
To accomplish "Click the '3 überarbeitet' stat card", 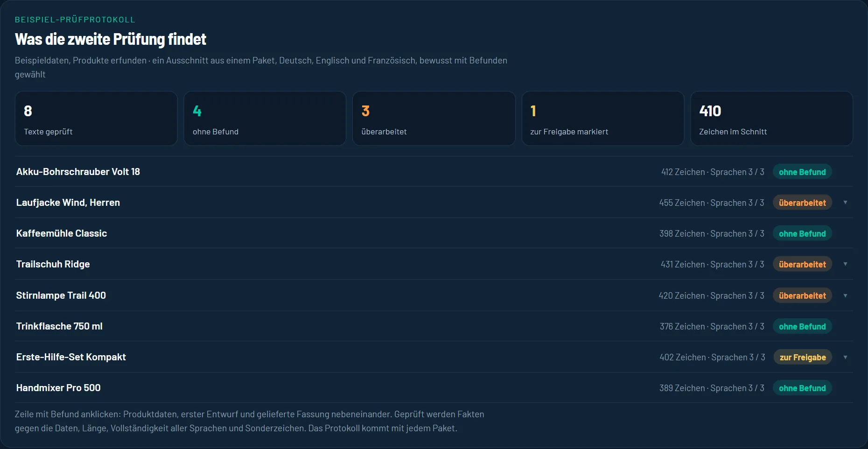I will 434,119.
